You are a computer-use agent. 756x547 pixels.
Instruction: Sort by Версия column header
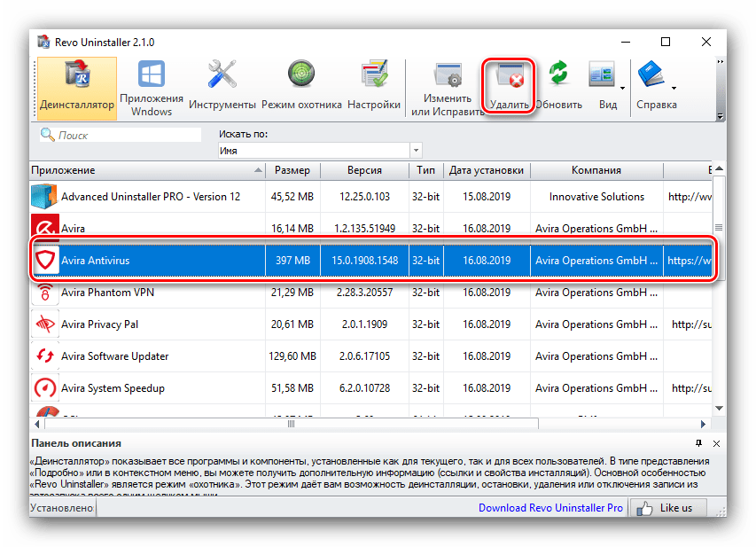point(364,170)
